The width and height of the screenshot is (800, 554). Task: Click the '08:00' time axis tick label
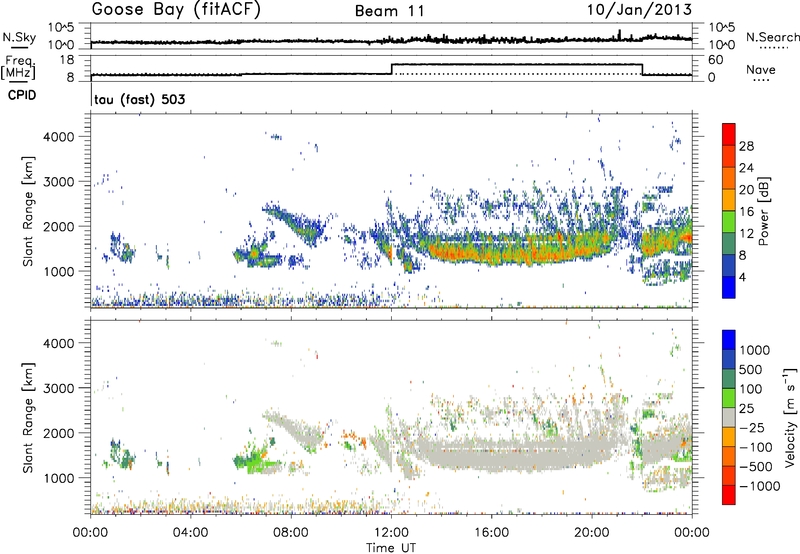tap(291, 533)
